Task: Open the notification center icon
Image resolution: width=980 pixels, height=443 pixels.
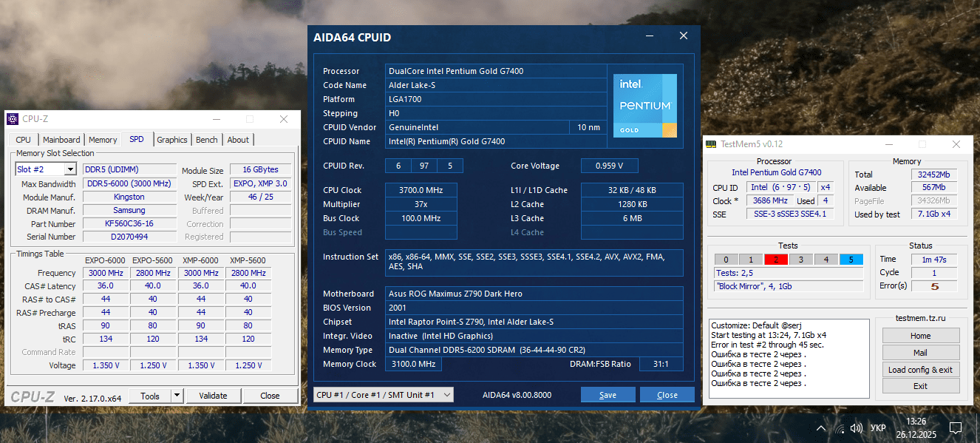Action: [x=956, y=428]
